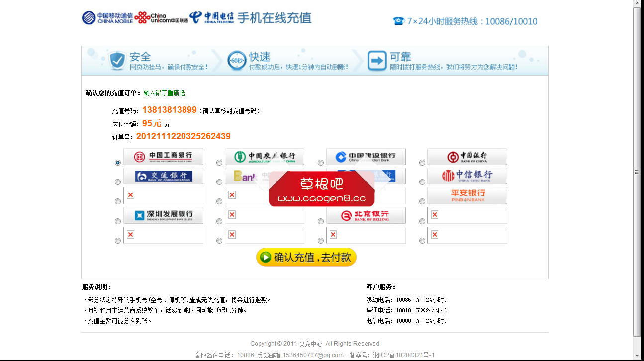Click a broken-image red X placeholder
The image size is (644, 361).
[x=130, y=195]
